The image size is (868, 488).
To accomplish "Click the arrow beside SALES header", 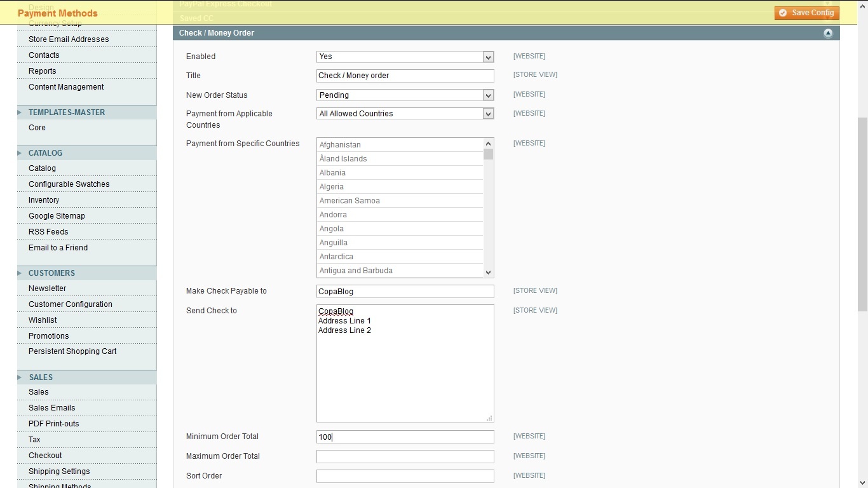I will coord(20,377).
